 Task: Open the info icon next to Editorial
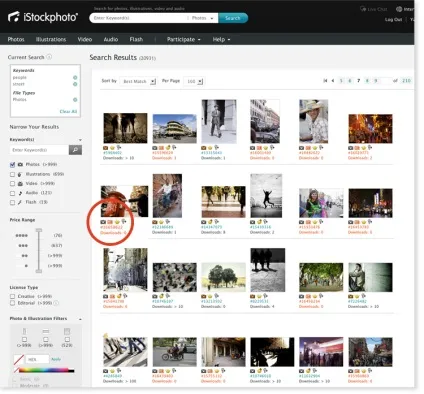[x=56, y=303]
